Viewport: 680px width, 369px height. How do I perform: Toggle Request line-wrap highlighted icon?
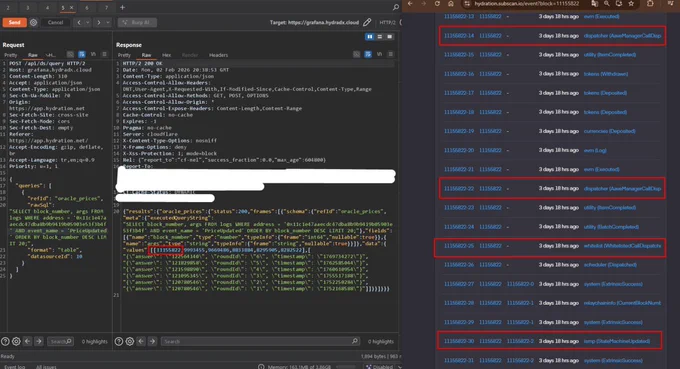[82, 54]
